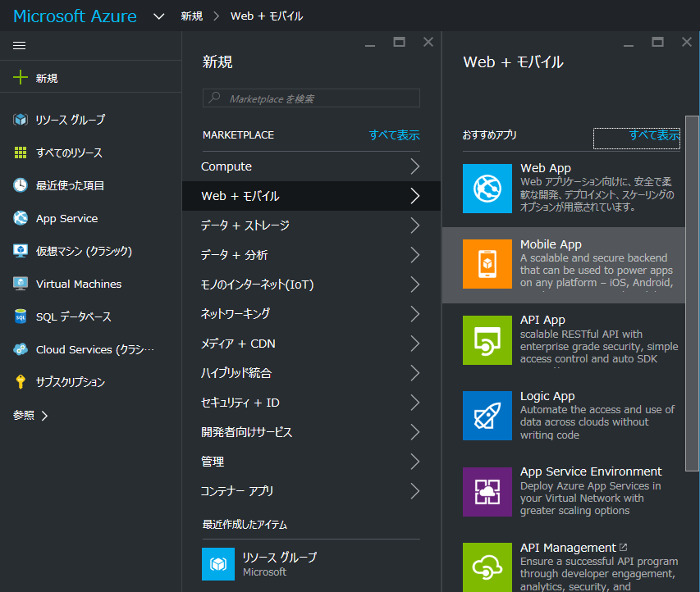This screenshot has height=592, width=700.
Task: Click the Virtual Machines monitor icon
Action: 21,284
